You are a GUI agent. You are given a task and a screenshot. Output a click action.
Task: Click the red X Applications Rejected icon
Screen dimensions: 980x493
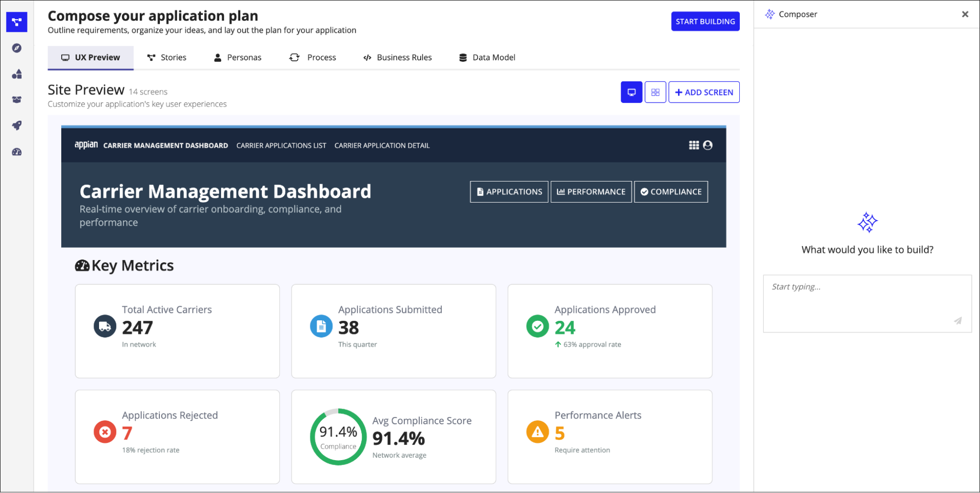pyautogui.click(x=105, y=432)
